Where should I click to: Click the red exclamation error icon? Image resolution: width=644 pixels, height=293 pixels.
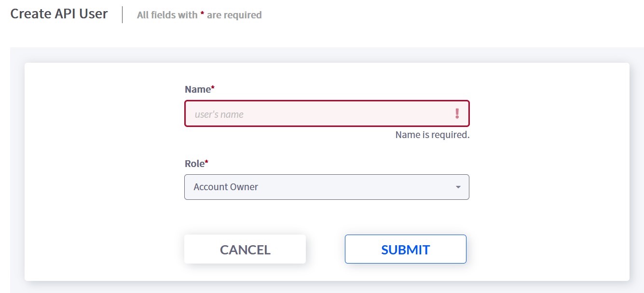(457, 114)
